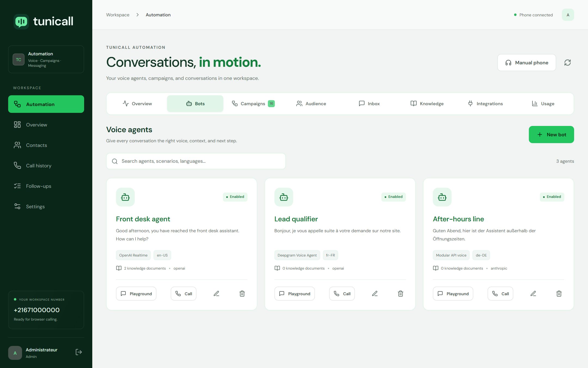Call the Lead qualifier bot

(x=342, y=294)
